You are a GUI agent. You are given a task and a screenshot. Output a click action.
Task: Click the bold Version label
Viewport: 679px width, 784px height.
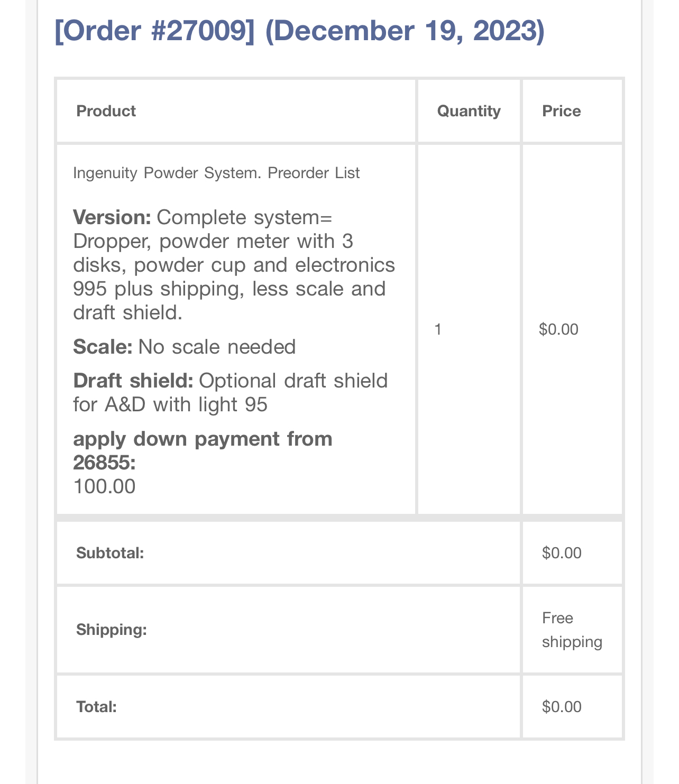point(112,217)
